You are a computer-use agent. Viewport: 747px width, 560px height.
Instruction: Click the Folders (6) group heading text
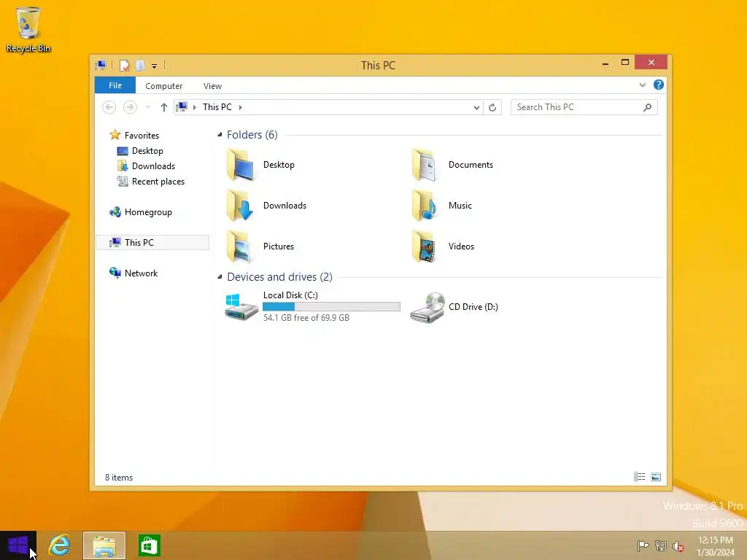point(252,135)
